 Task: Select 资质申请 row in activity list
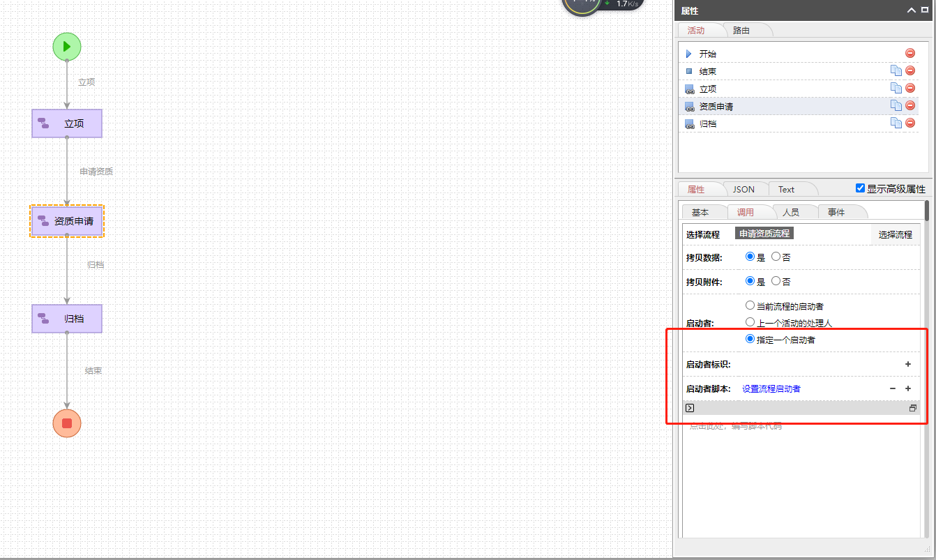[x=799, y=106]
